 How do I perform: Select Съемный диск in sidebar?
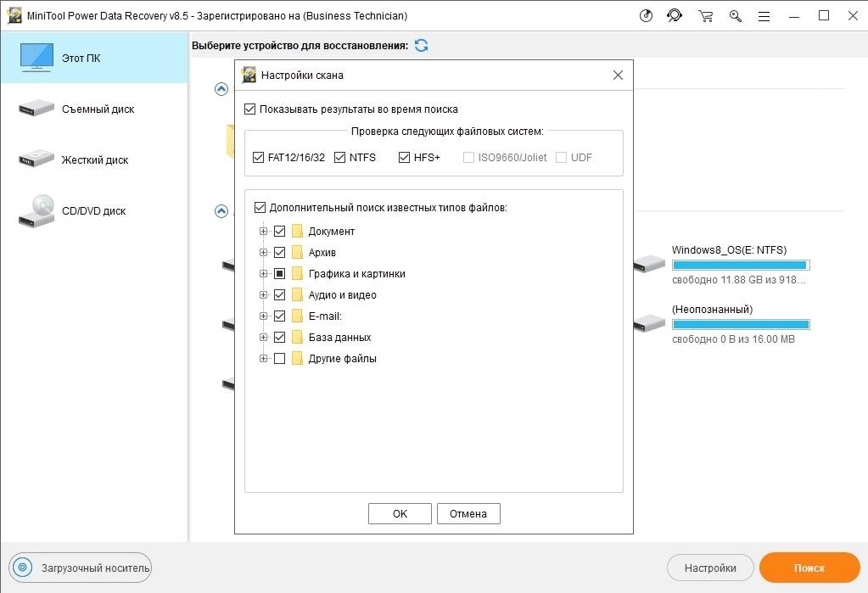94,109
